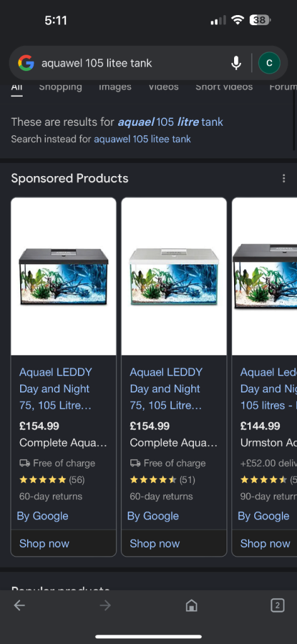
Task: Select the Short videos tab
Action: 224,87
